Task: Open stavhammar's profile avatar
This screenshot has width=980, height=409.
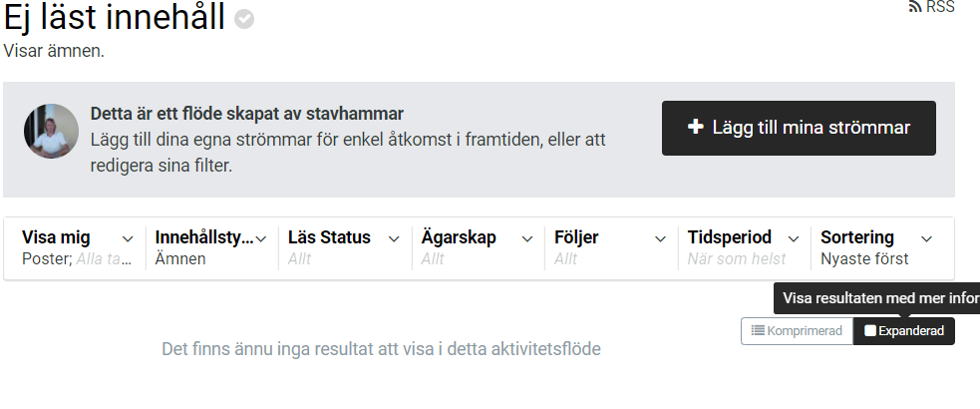Action: (52, 131)
